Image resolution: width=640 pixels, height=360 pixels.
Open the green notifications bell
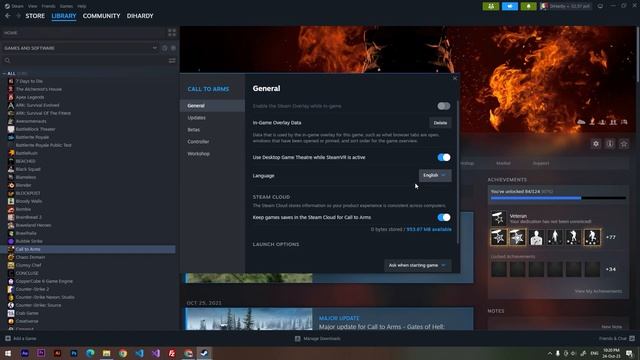tap(528, 6)
